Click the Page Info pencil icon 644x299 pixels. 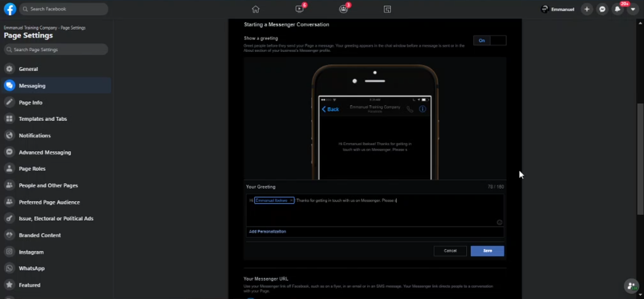[x=9, y=102]
